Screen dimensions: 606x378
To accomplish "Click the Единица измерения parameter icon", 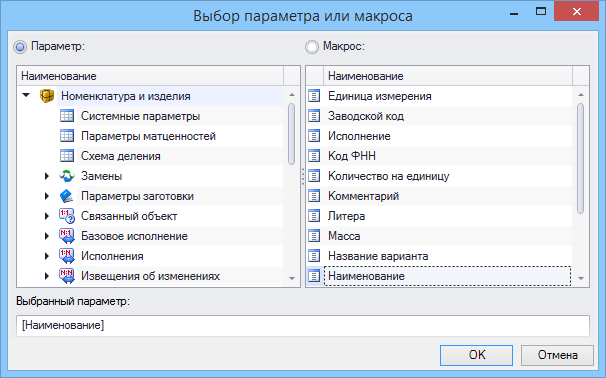I will tap(314, 96).
